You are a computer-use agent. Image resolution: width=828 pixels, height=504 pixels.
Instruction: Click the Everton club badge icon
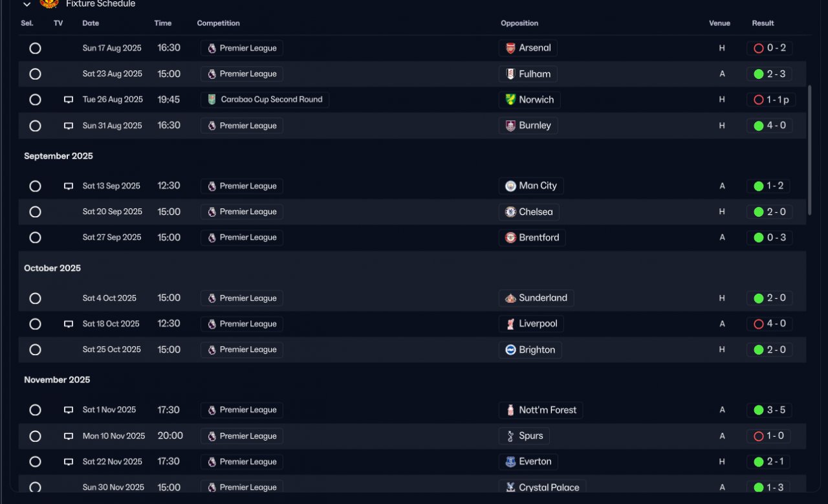(510, 461)
